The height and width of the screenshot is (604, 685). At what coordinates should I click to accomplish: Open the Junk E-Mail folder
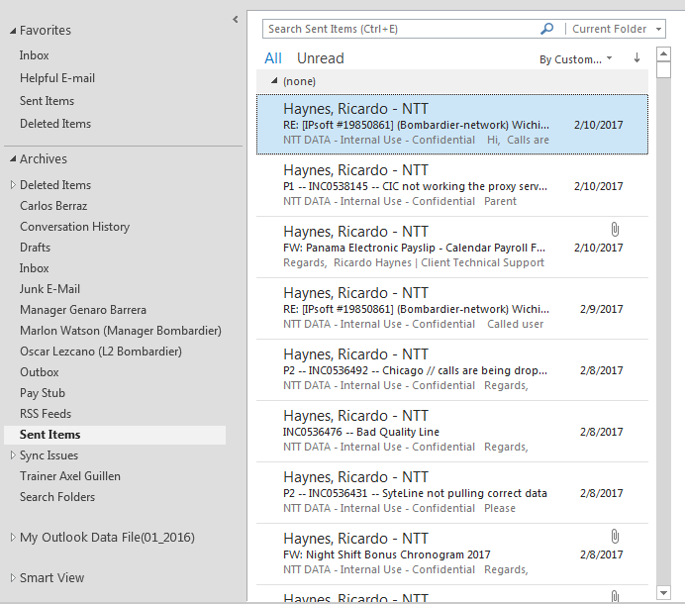click(x=50, y=289)
